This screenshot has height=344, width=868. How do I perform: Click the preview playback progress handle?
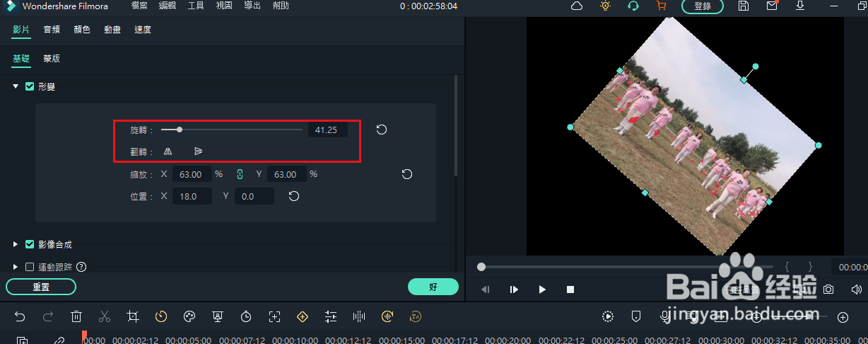pos(481,267)
